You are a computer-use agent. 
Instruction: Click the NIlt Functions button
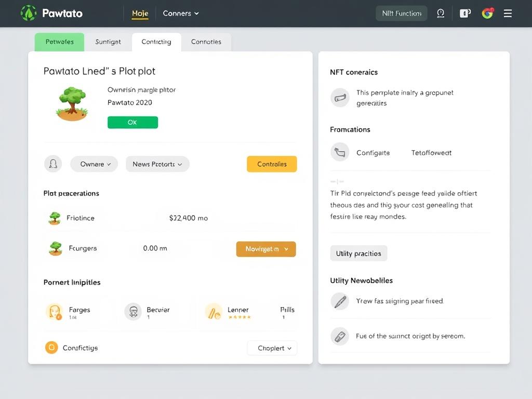(402, 13)
